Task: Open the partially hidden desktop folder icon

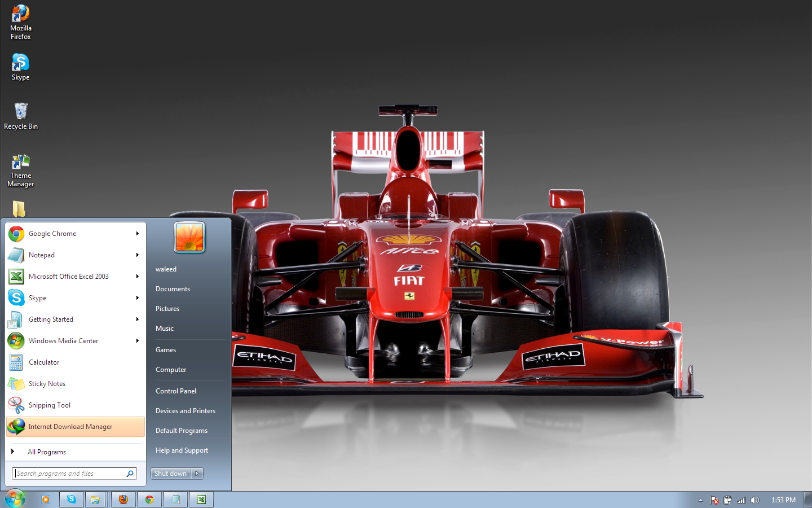Action: pyautogui.click(x=19, y=209)
